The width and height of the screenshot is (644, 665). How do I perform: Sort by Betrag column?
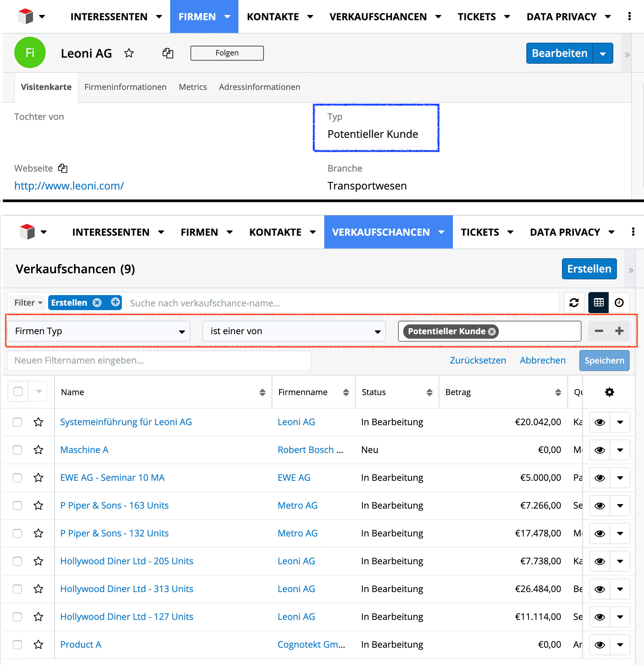coord(558,392)
